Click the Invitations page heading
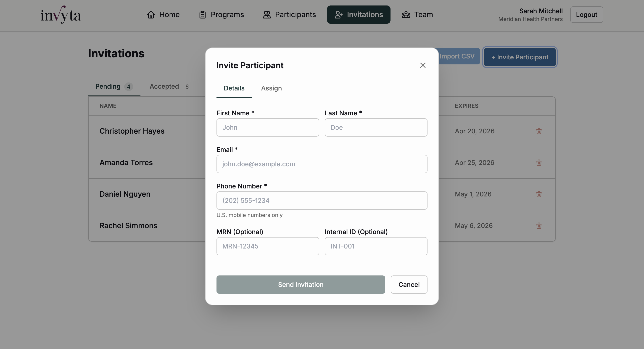 [x=116, y=53]
